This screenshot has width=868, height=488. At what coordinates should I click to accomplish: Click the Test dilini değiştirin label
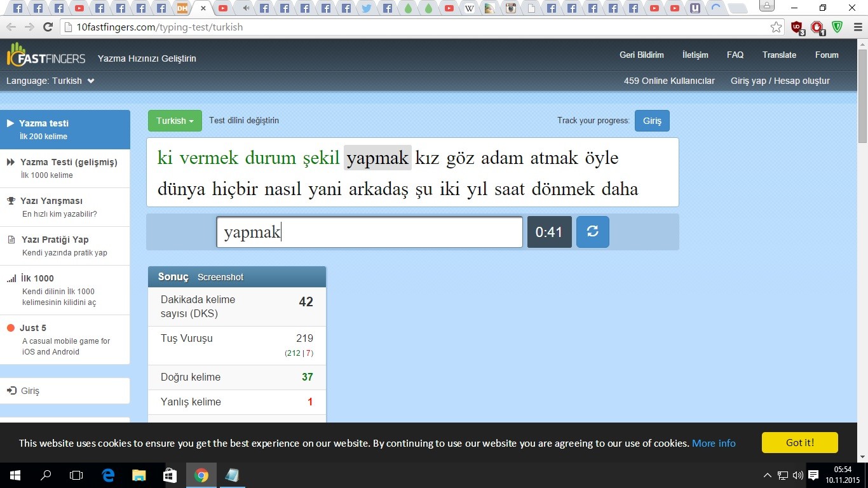coord(244,121)
